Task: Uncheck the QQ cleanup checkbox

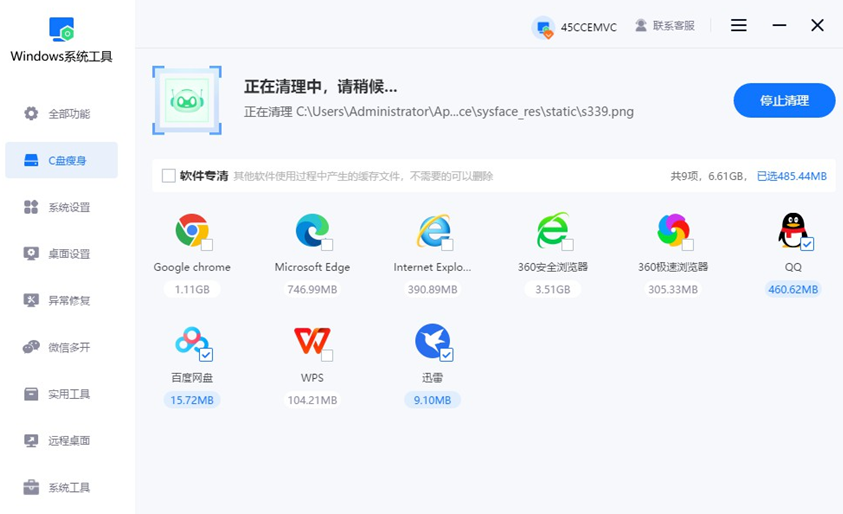Action: (x=807, y=244)
